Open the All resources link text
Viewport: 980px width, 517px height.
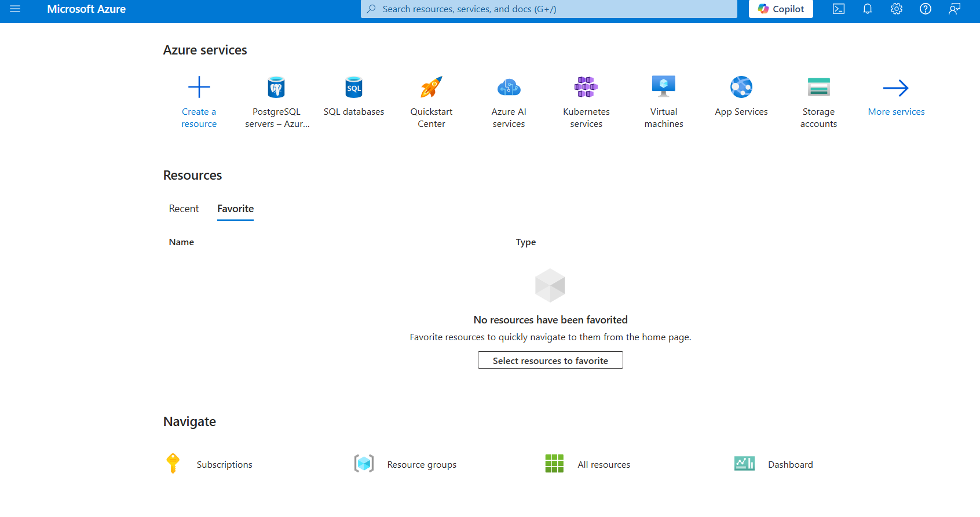click(604, 465)
